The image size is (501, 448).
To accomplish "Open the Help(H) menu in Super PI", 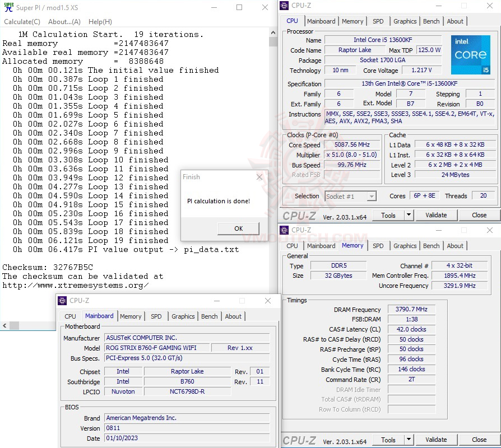I will (100, 21).
